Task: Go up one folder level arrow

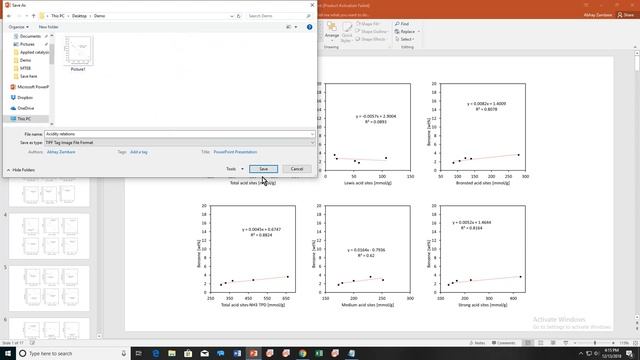Action: [34, 16]
